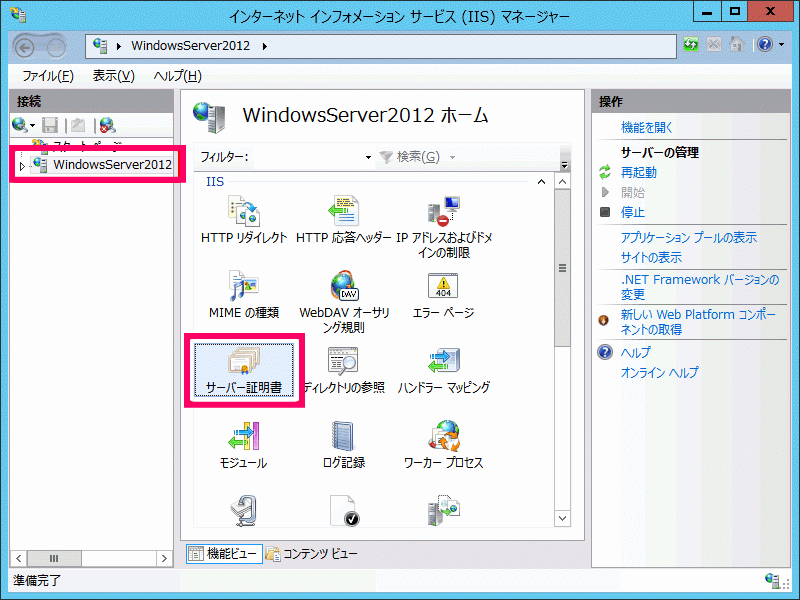The width and height of the screenshot is (800, 600).
Task: Expand the WindowsServer2012 tree node
Action: pos(22,166)
